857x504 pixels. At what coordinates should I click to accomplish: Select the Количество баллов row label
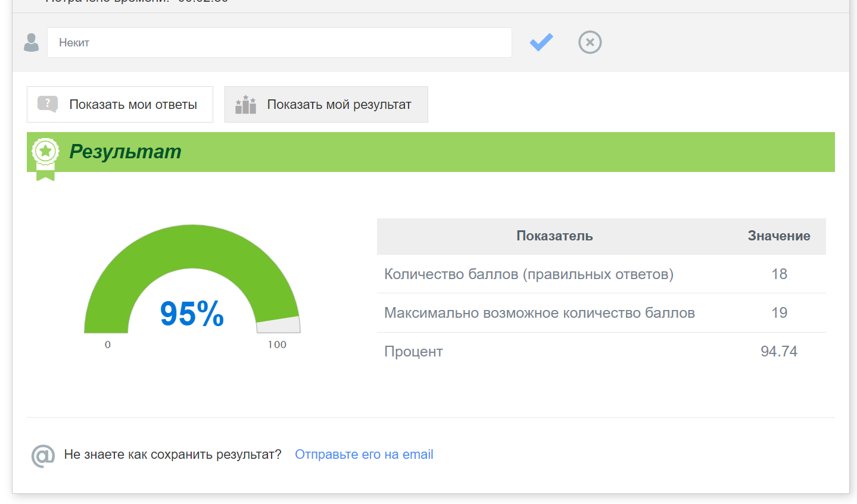click(528, 274)
